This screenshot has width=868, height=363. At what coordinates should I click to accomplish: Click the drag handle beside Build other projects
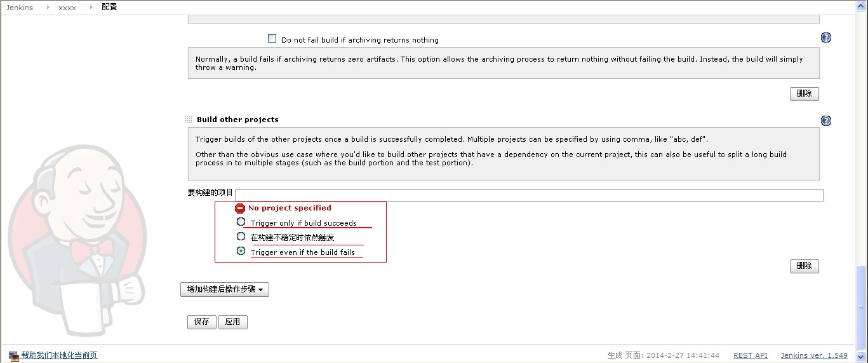pos(188,120)
